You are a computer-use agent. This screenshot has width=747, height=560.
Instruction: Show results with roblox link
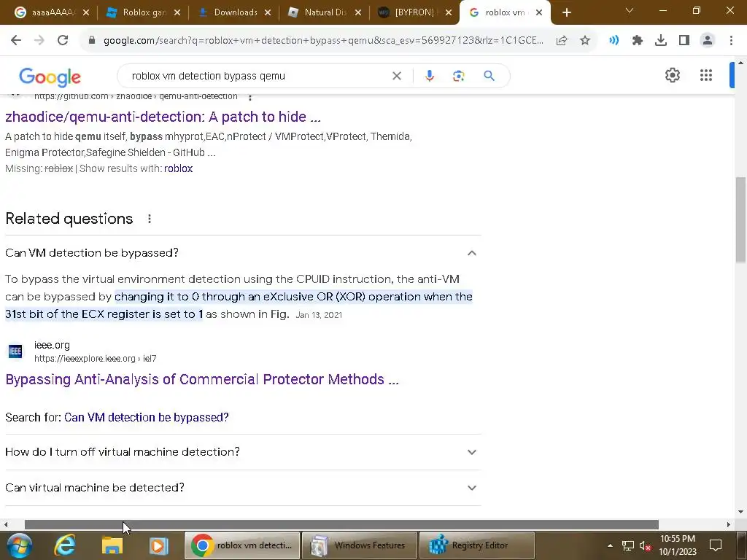point(178,168)
